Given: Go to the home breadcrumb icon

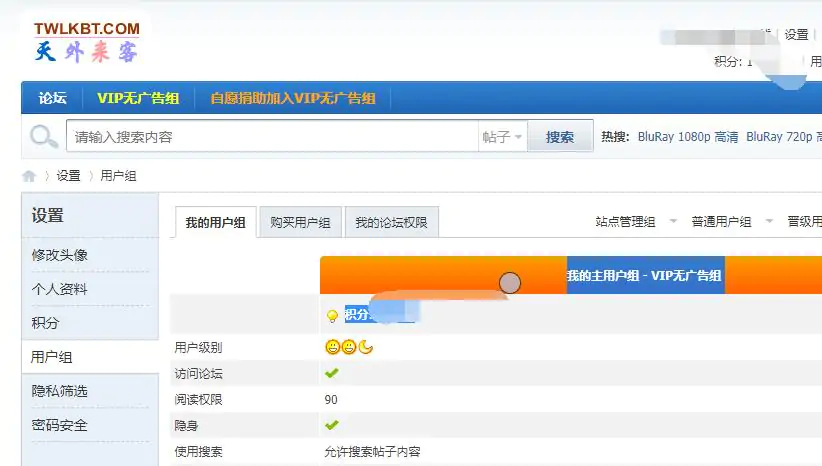Looking at the screenshot, I should click(x=29, y=176).
